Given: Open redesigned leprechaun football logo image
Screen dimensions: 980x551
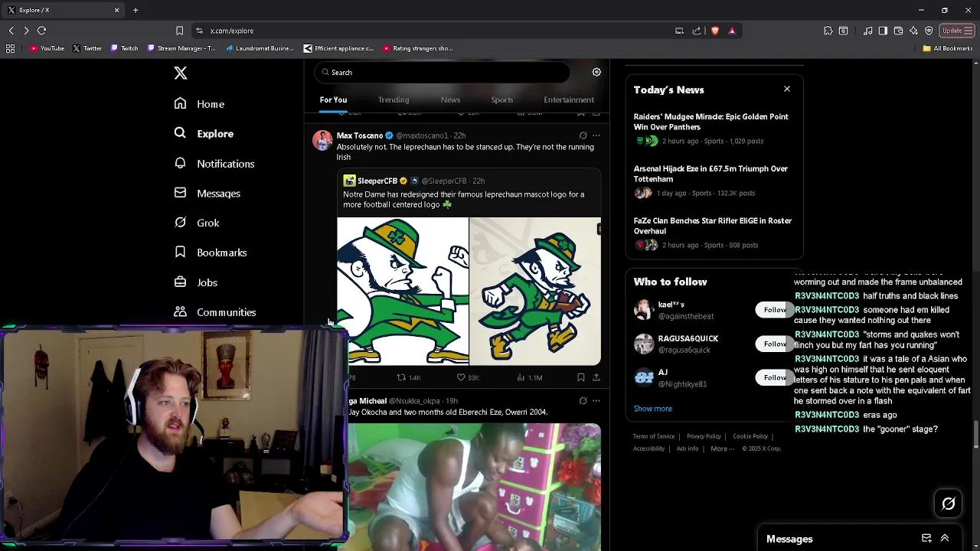Looking at the screenshot, I should [x=535, y=292].
